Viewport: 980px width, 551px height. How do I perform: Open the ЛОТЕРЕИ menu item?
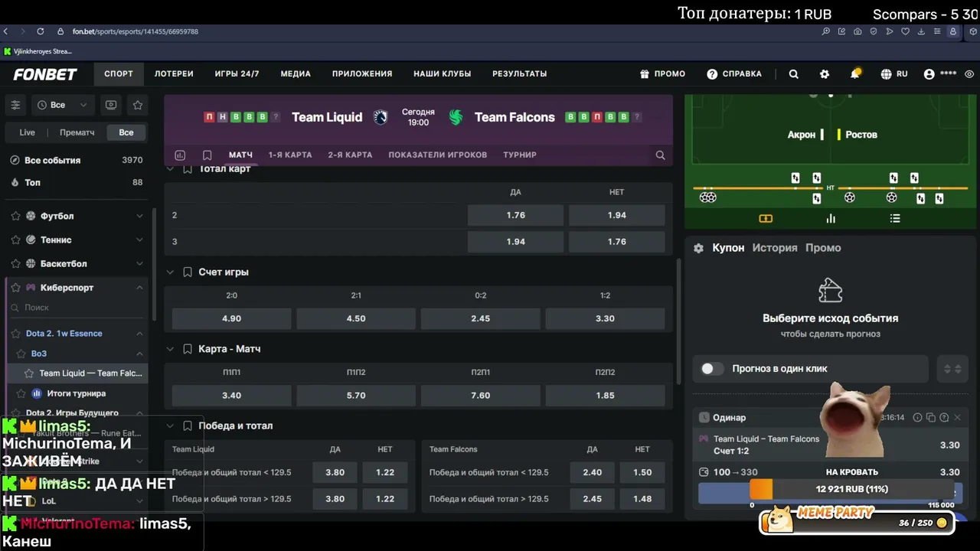tap(174, 74)
